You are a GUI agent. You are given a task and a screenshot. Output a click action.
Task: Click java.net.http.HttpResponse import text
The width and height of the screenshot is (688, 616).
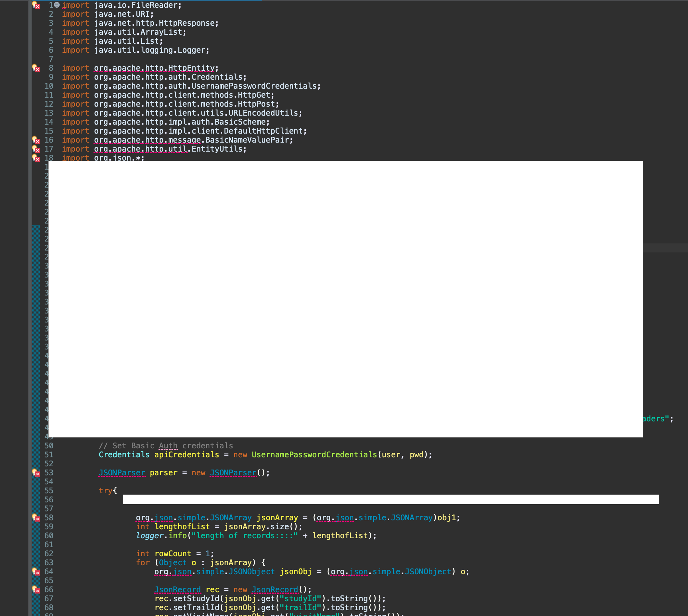(x=156, y=23)
